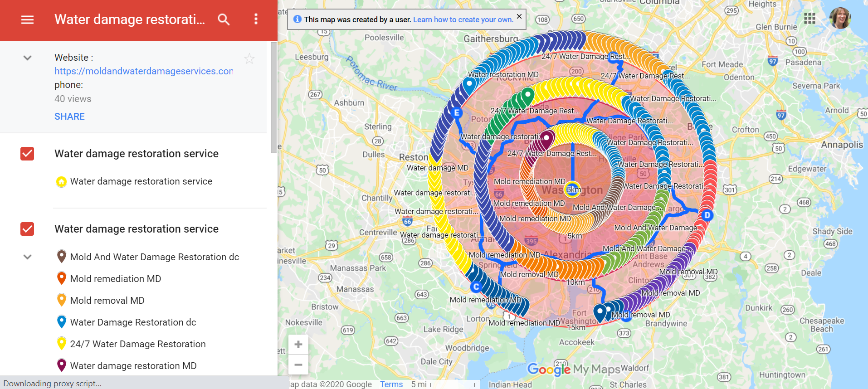
Task: Click the 10km distance label on map
Action: (x=575, y=282)
